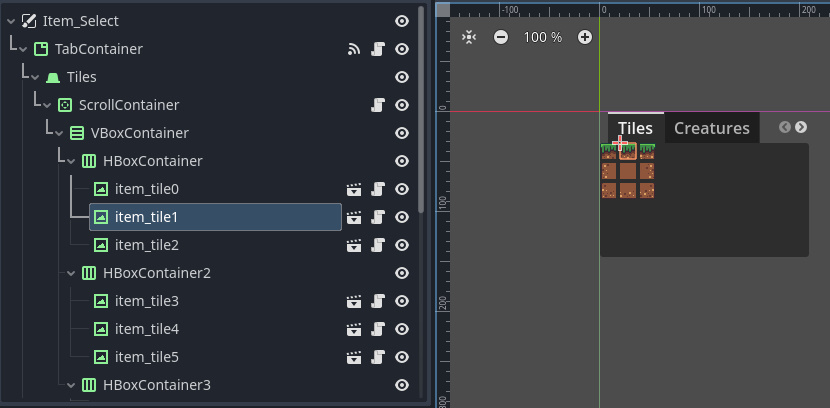
Task: Open item_tile5 scene instance icon
Action: coord(354,358)
